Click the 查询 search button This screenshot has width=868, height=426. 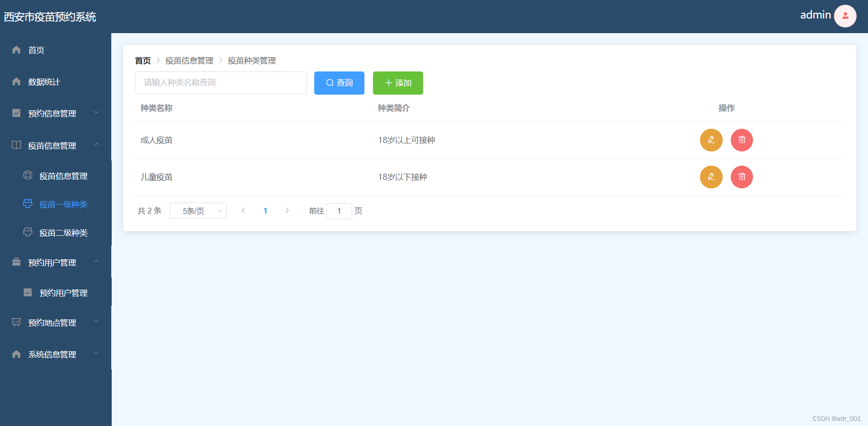pyautogui.click(x=339, y=83)
